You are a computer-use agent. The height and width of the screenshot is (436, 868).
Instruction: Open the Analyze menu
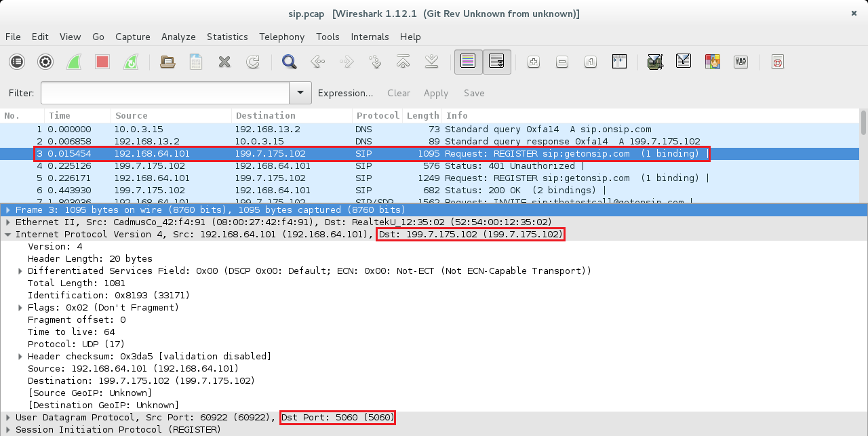pos(178,37)
